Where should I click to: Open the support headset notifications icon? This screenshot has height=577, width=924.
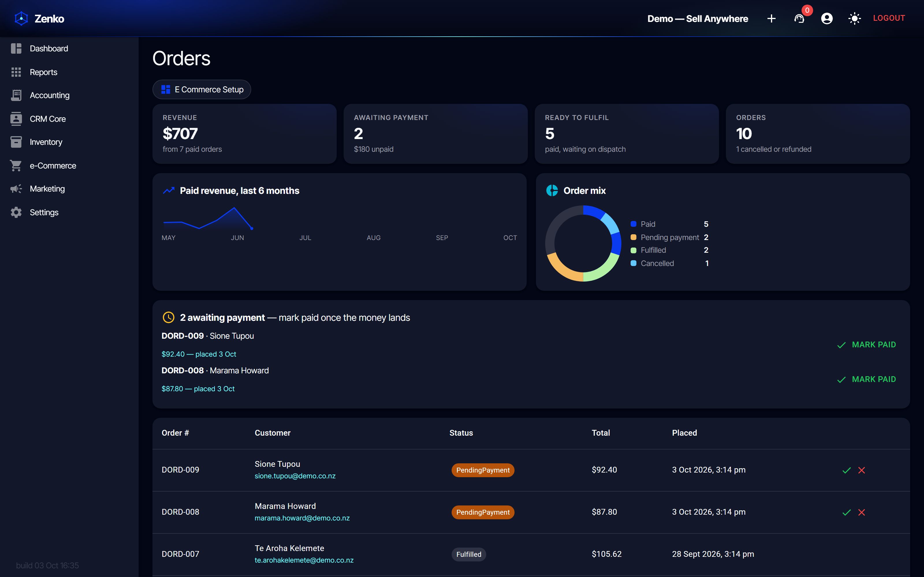[x=799, y=18]
